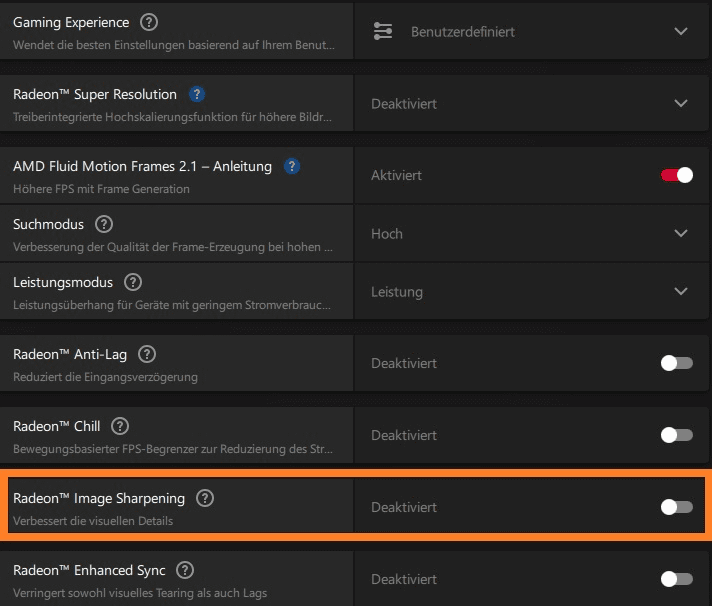Image resolution: width=712 pixels, height=606 pixels.
Task: Show help for Radeon Image Sharpening
Action: coord(205,498)
